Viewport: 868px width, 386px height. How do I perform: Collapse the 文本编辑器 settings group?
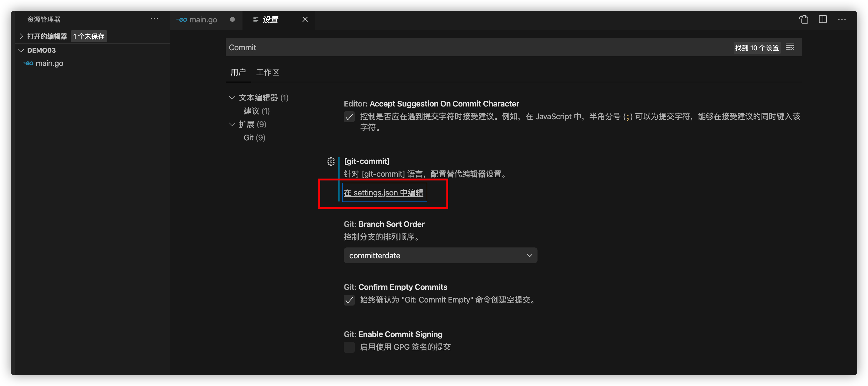(232, 98)
